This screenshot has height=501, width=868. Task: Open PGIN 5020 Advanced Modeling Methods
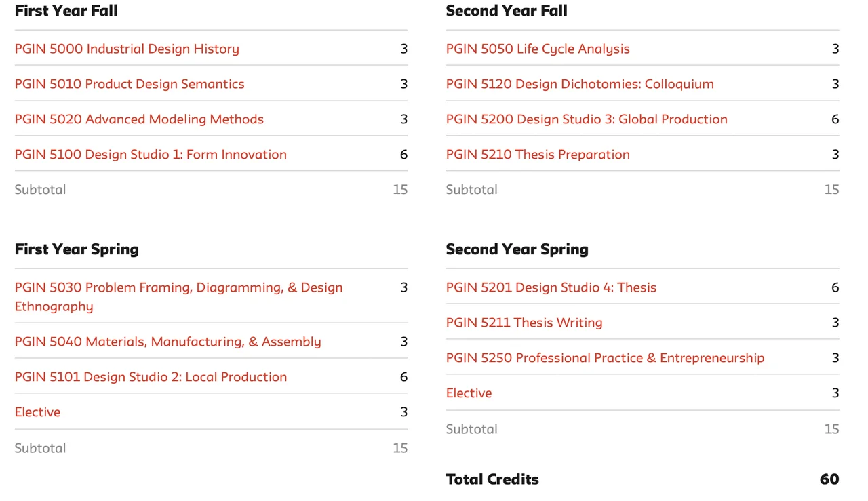click(x=139, y=119)
